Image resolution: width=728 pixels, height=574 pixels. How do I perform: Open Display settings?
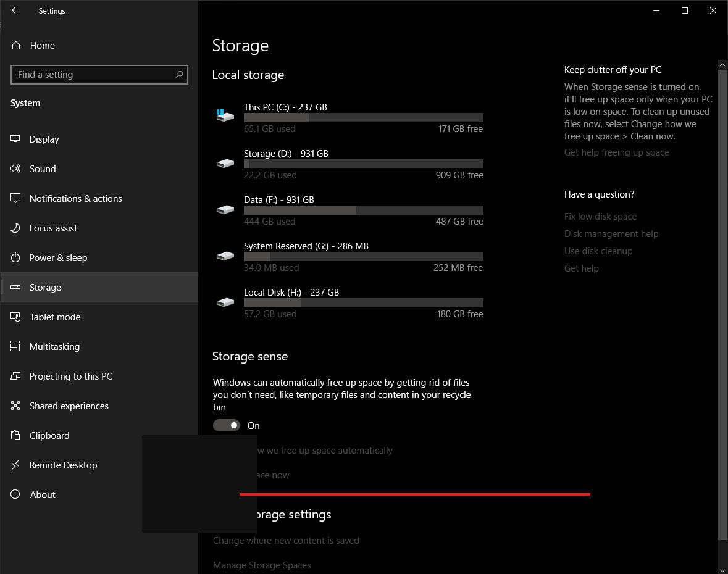click(x=99, y=139)
